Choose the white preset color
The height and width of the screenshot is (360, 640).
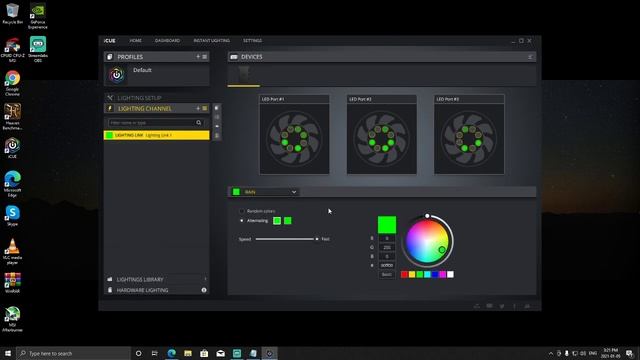point(450,274)
